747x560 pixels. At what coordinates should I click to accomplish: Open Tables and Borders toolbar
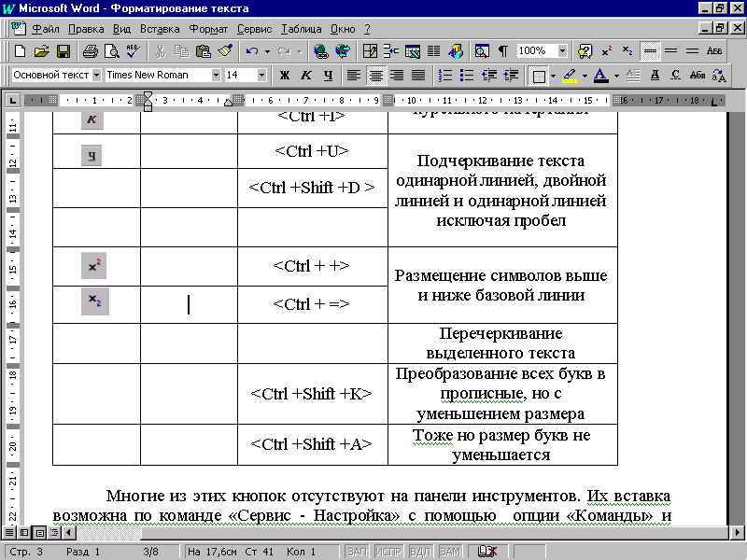point(370,50)
